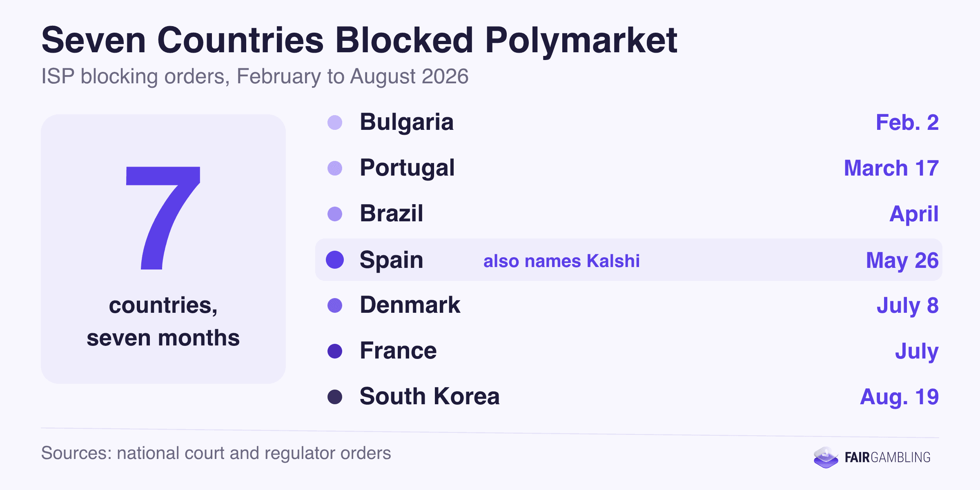Click the ISP blocking orders subtitle
Screen dimensions: 980x490
tap(255, 76)
